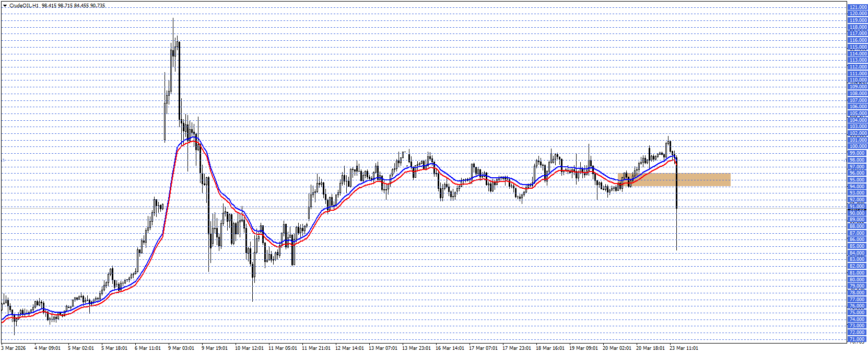Screen dimensions: 868x354
Task: Click the 23 Mar 11:01 time label
Action: pyautogui.click(x=684, y=348)
